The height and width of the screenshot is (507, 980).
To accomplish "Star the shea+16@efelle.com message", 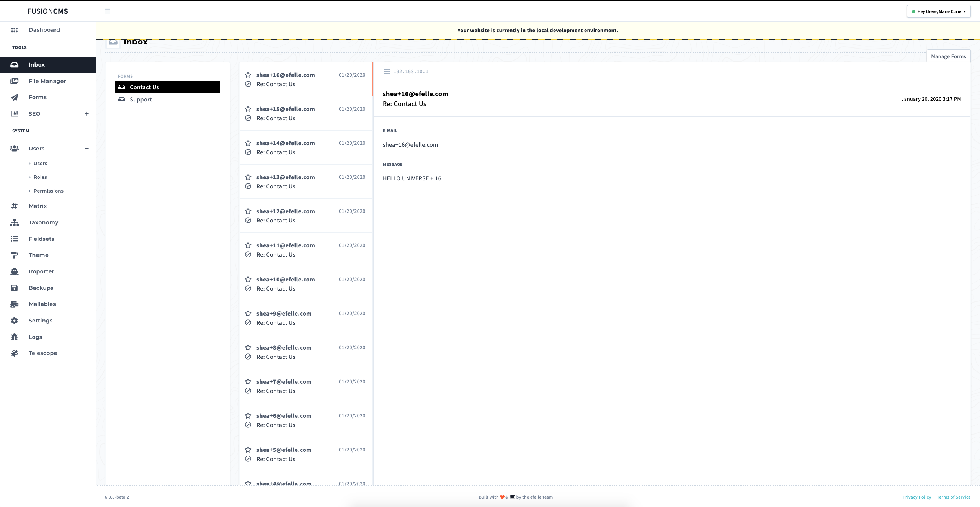I will pos(248,75).
